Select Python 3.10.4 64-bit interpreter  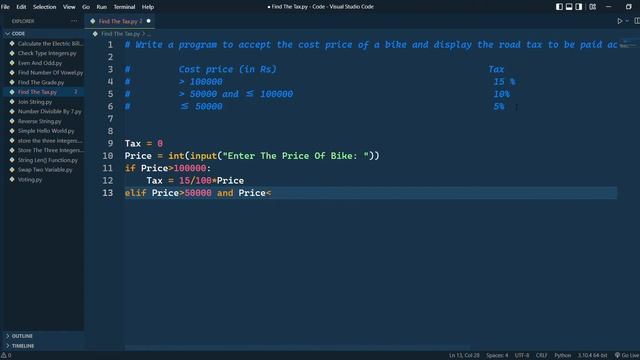coord(592,356)
